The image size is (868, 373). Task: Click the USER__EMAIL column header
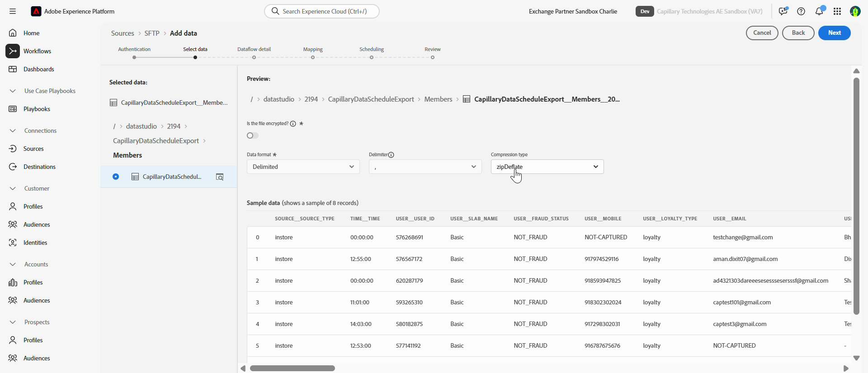(730, 219)
